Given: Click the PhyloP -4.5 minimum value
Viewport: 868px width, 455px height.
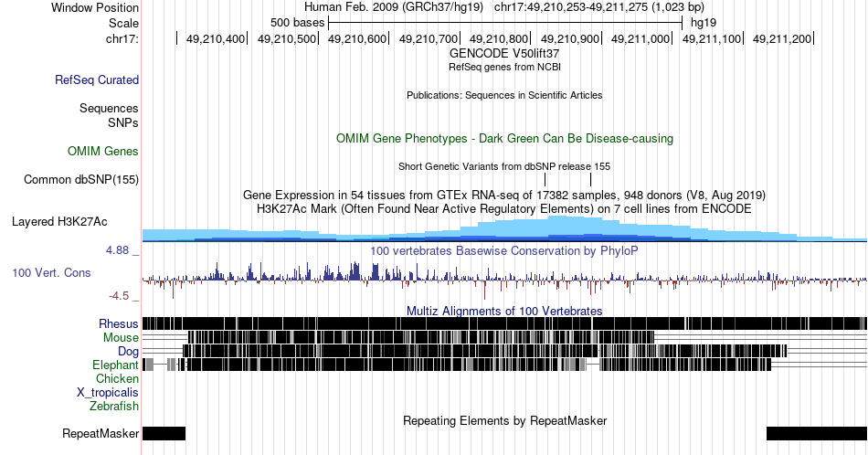Looking at the screenshot, I should (x=119, y=296).
